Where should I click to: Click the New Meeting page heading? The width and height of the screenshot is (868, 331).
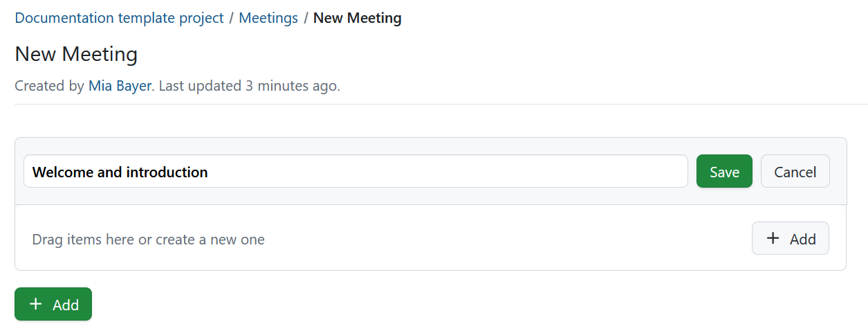76,54
